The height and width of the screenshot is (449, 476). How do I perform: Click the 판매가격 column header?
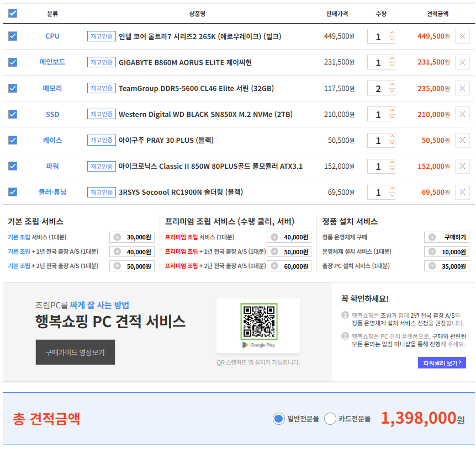(x=337, y=14)
